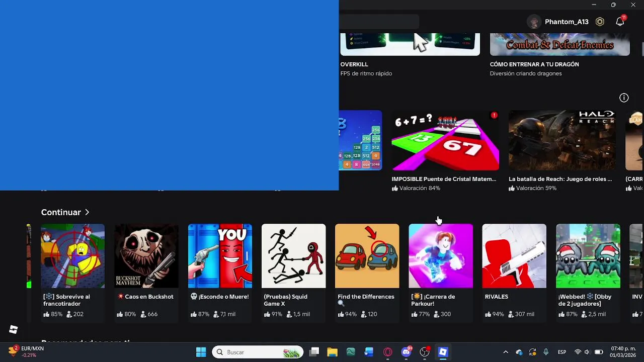
Task: Click the Roblox logo icon at bottom-left
Action: coord(14,329)
